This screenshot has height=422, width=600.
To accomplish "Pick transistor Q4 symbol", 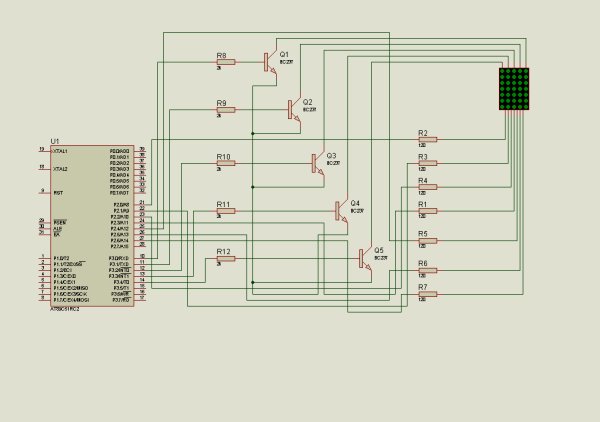I will [x=341, y=211].
